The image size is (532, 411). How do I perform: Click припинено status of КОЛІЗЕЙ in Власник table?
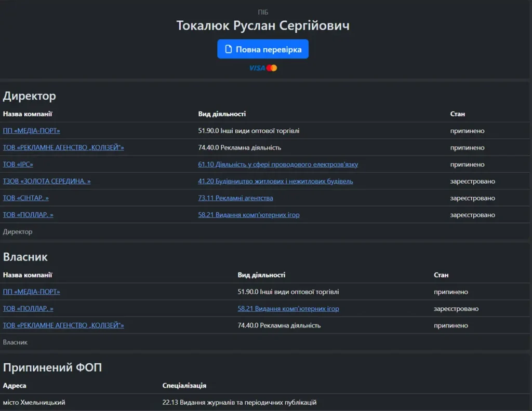[x=451, y=325]
